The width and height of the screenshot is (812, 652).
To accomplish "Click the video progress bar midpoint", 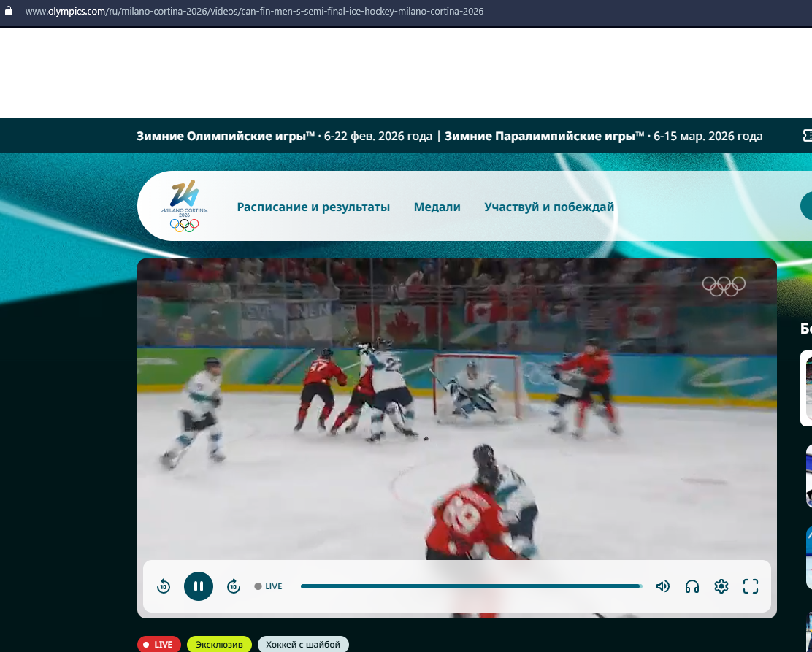I will pos(471,586).
